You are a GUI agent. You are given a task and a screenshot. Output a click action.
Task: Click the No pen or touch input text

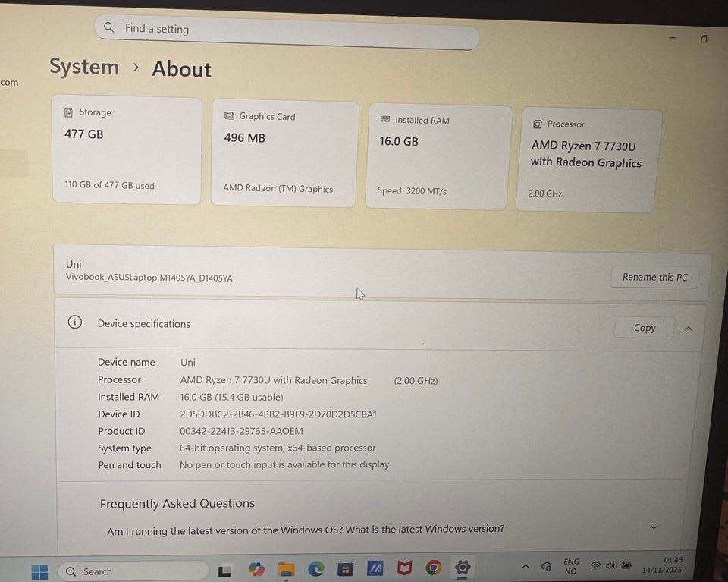tap(284, 464)
